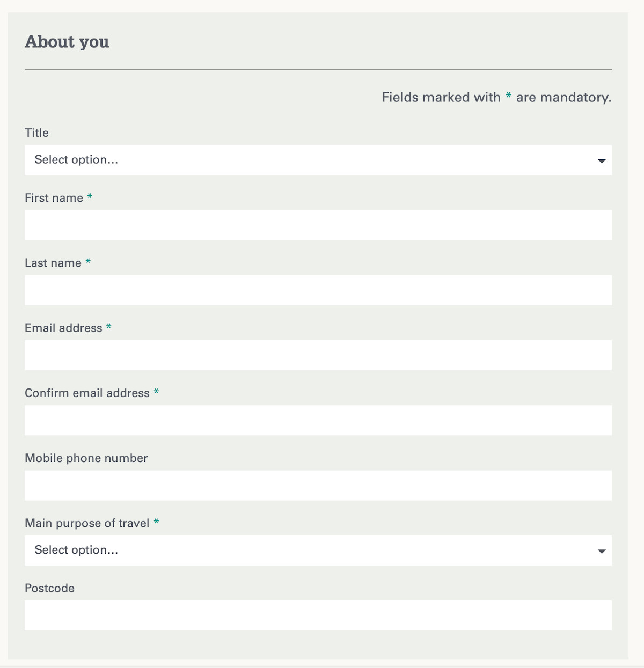
Task: Open the Main purpose of travel dropdown
Action: [x=318, y=550]
